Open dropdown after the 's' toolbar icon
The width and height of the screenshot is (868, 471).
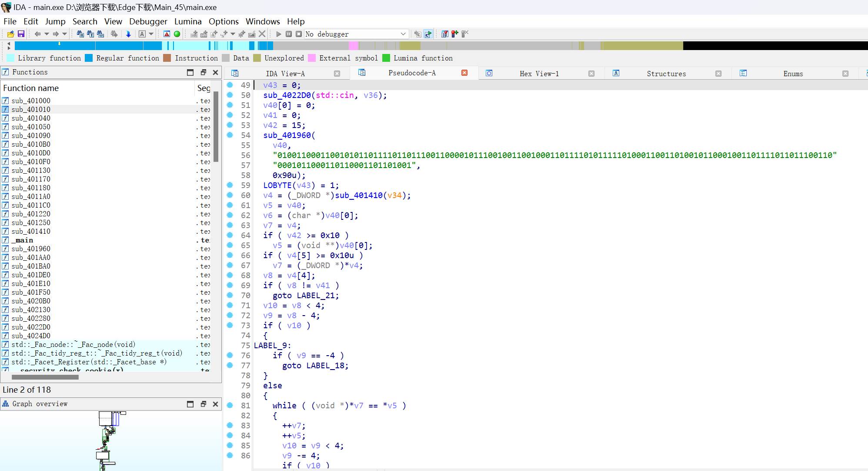pyautogui.click(x=233, y=34)
